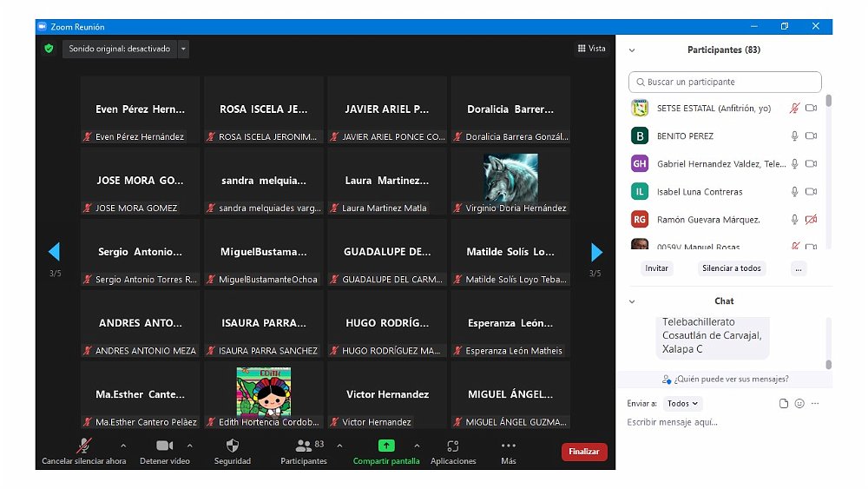Open the chat emoji picker
Image resolution: width=868 pixels, height=489 pixels.
[x=799, y=404]
